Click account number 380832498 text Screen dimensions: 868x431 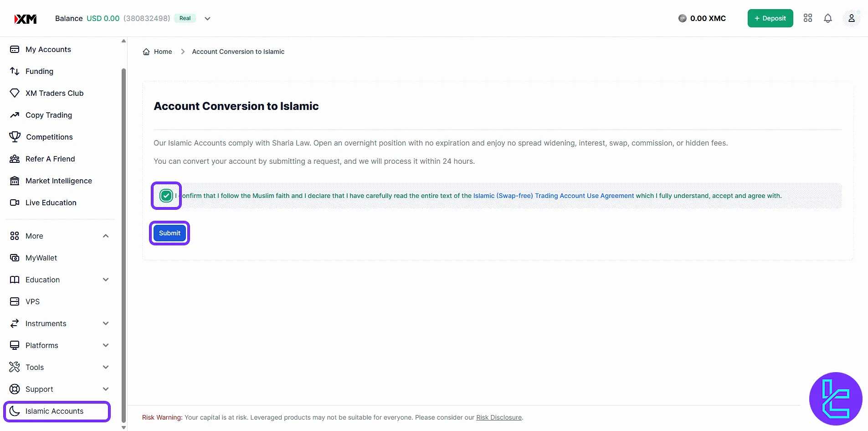[147, 18]
